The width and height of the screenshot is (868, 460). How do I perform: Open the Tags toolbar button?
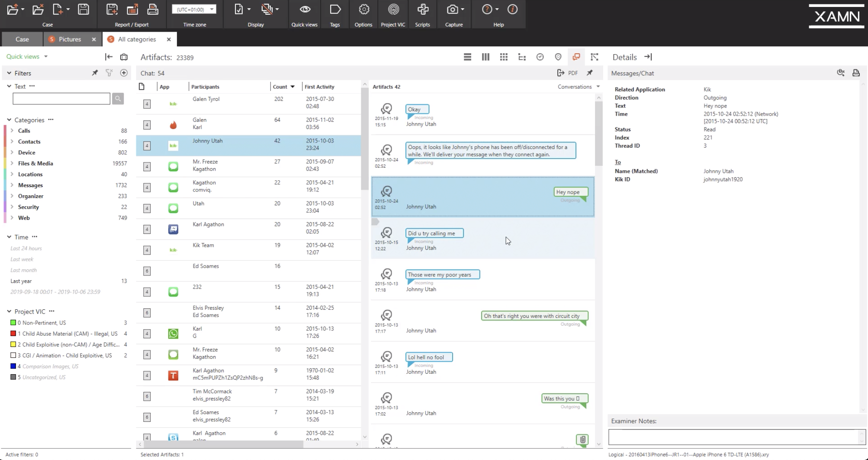pyautogui.click(x=335, y=15)
